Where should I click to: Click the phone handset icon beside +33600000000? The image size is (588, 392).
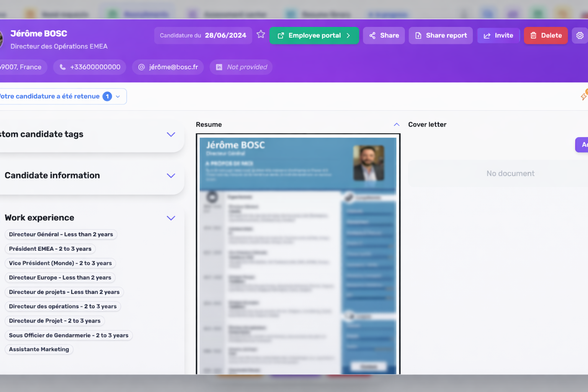point(62,67)
